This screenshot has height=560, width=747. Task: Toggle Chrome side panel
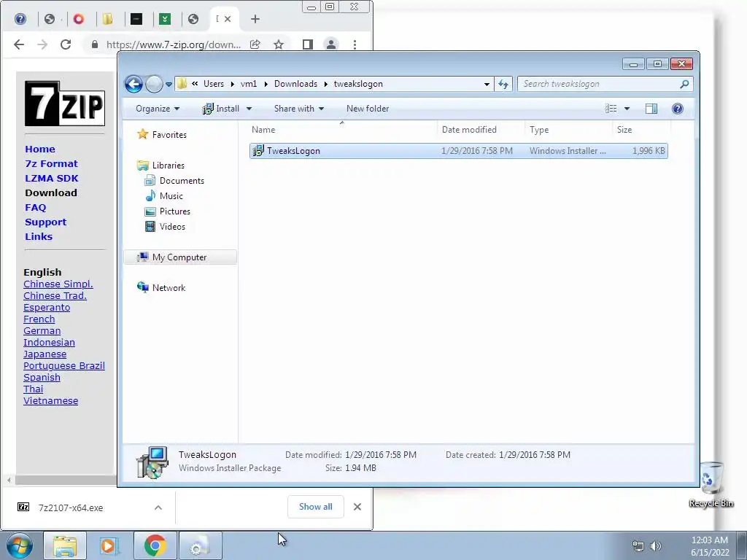tap(308, 44)
